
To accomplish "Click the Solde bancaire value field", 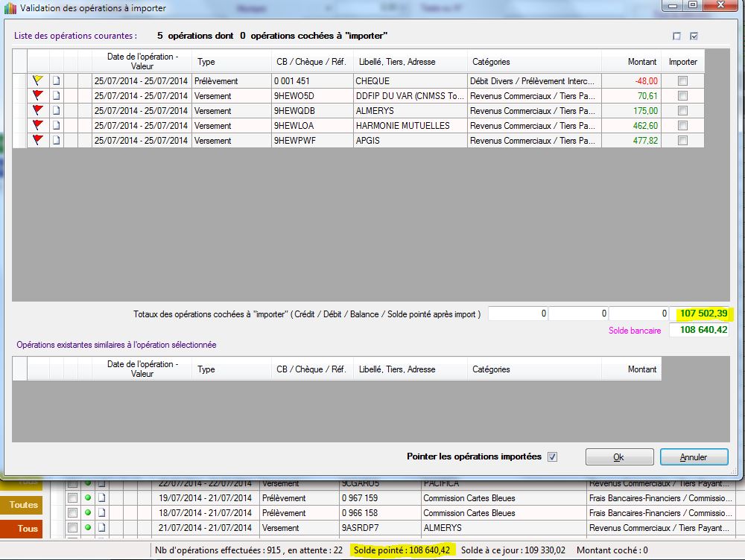I will pos(699,330).
